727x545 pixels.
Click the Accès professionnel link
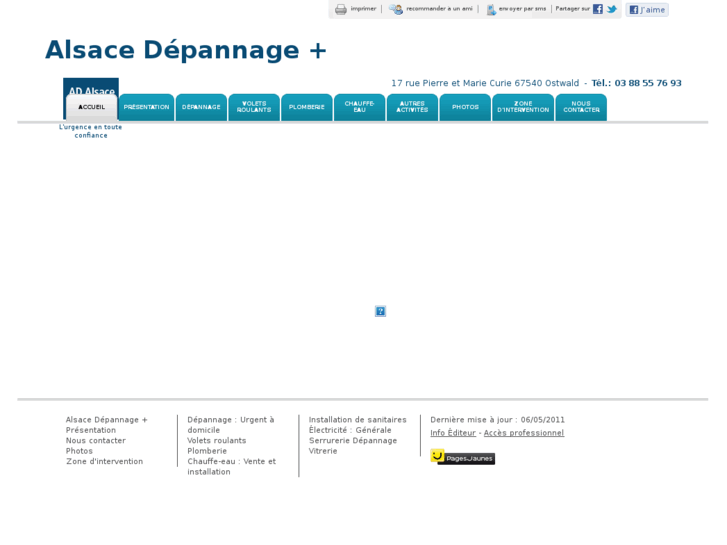click(x=524, y=433)
